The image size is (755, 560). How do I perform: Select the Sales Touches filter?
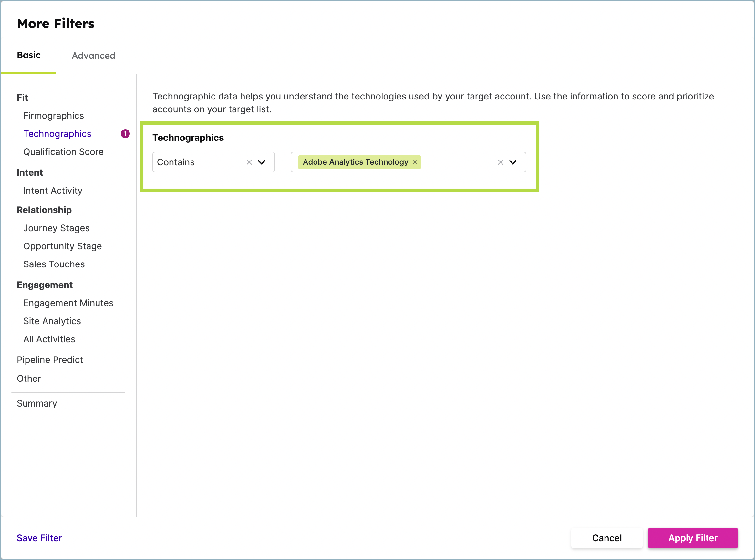point(54,264)
